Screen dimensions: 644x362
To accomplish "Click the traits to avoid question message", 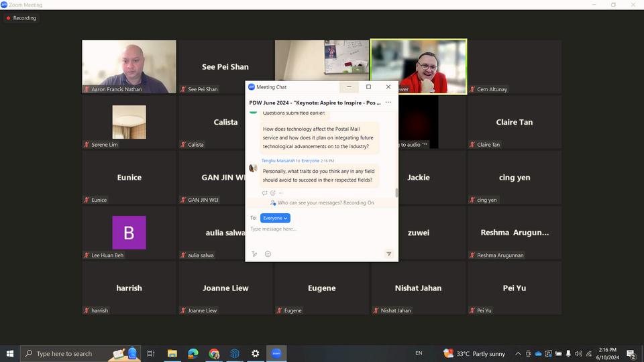I will [319, 175].
